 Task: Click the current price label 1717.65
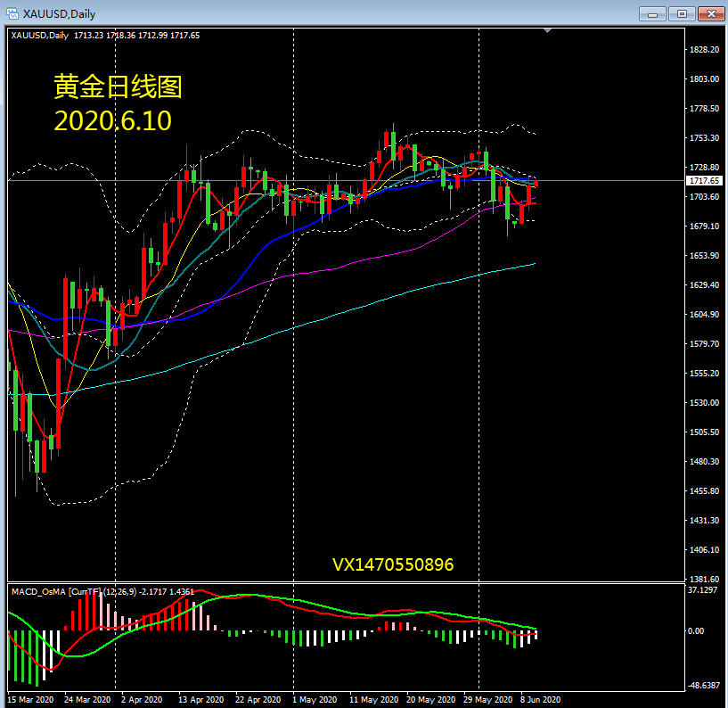[x=704, y=181]
